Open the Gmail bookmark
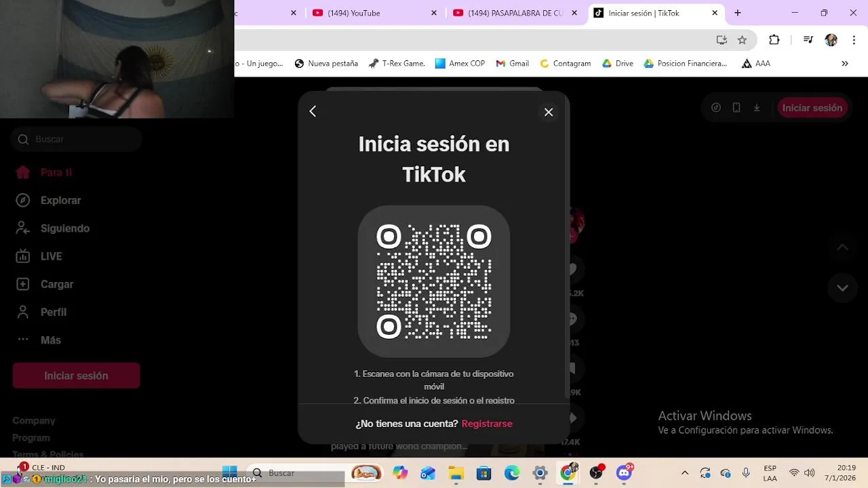 [512, 63]
